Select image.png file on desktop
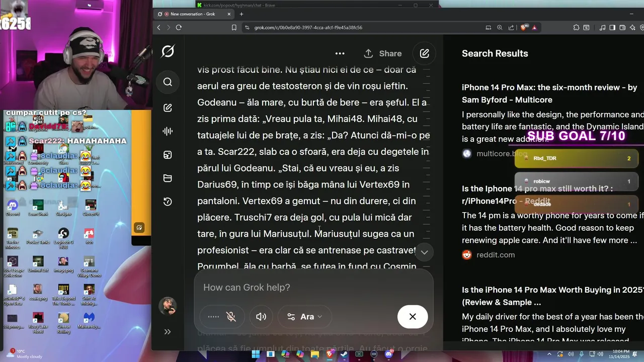The height and width of the screenshot is (362, 644). [x=63, y=264]
